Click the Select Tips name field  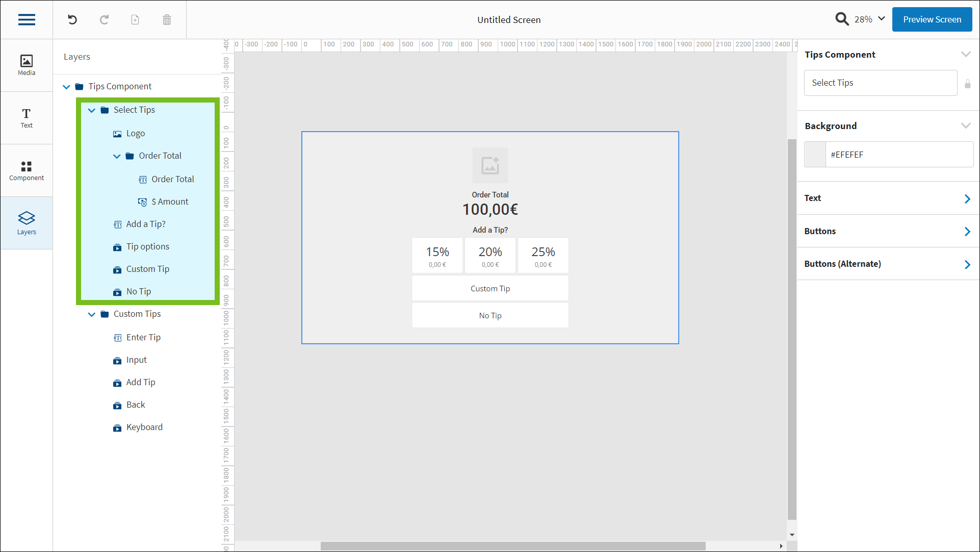click(x=880, y=83)
